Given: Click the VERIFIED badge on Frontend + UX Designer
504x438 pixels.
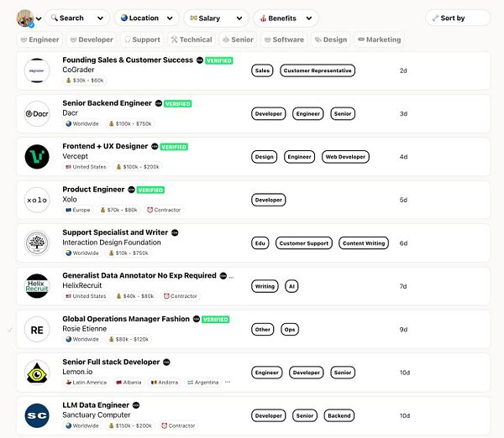Looking at the screenshot, I should click(x=174, y=147).
